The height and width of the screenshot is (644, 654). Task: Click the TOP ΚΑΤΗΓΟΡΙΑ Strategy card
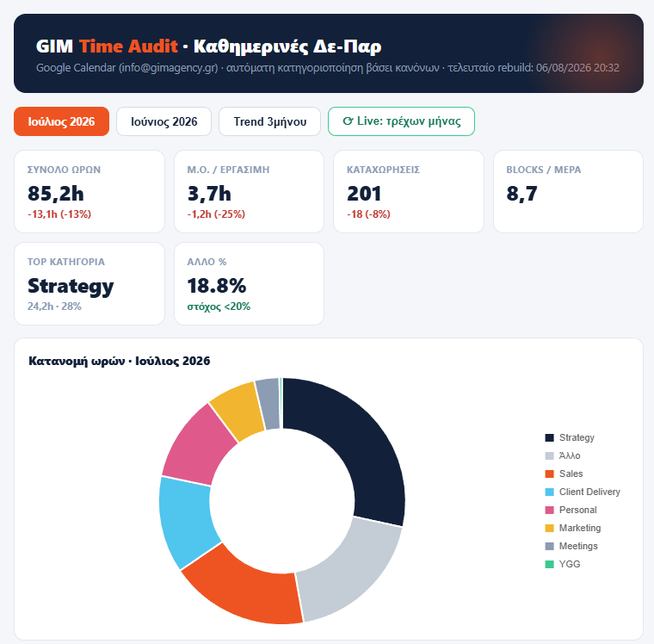tap(89, 284)
